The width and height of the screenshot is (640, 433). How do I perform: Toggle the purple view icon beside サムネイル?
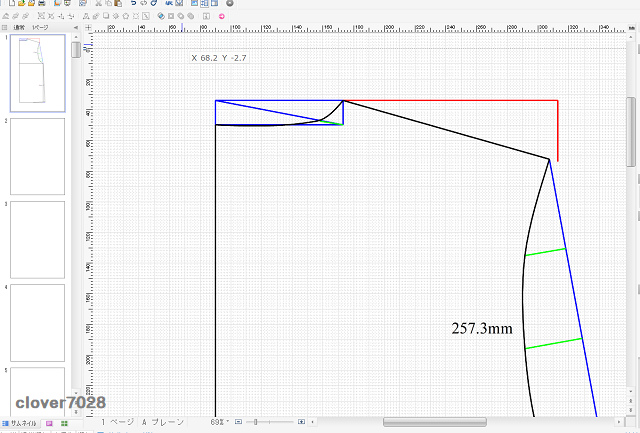(50, 423)
